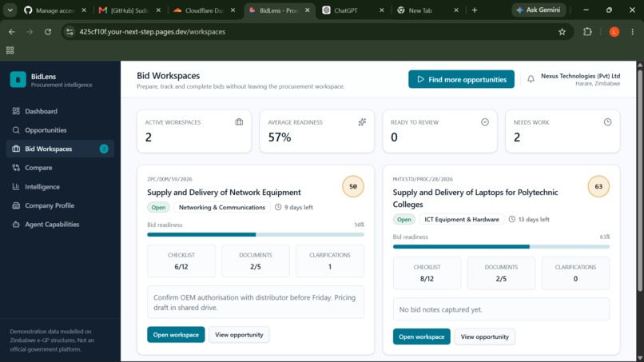The width and height of the screenshot is (644, 362).
Task: Click the Dashboard grid icon
Action: 16,111
